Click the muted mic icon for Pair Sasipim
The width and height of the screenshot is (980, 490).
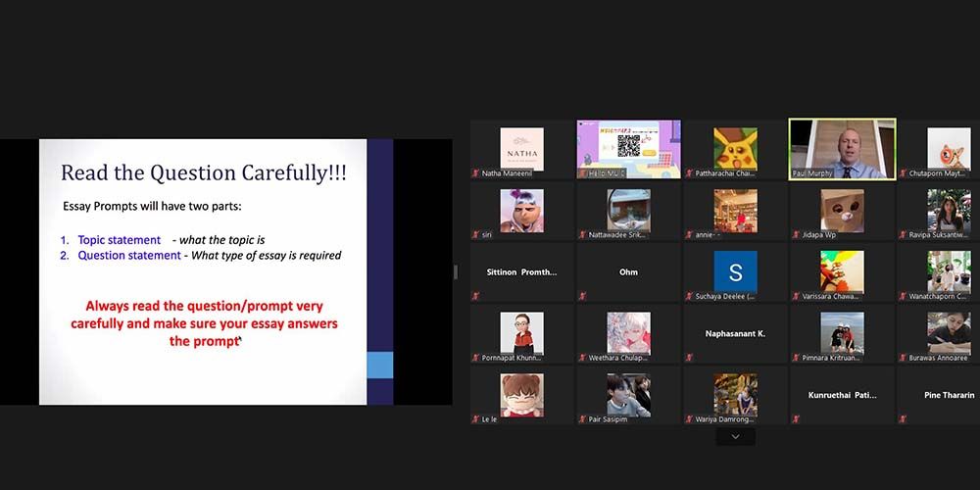point(582,418)
